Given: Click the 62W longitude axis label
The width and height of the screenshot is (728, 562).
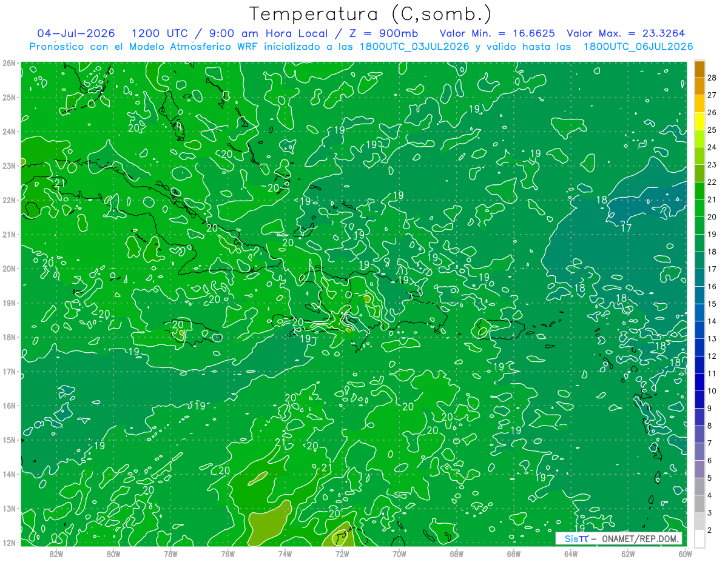Looking at the screenshot, I should (628, 553).
